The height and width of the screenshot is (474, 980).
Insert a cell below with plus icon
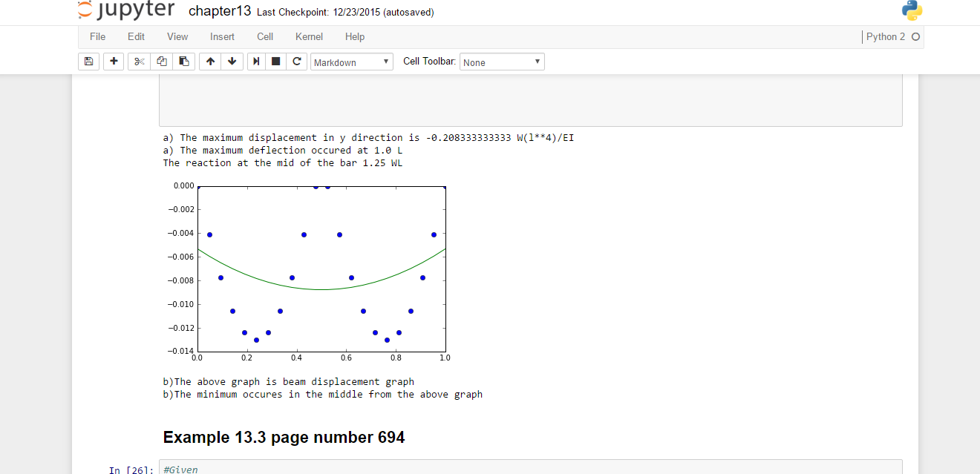click(113, 62)
